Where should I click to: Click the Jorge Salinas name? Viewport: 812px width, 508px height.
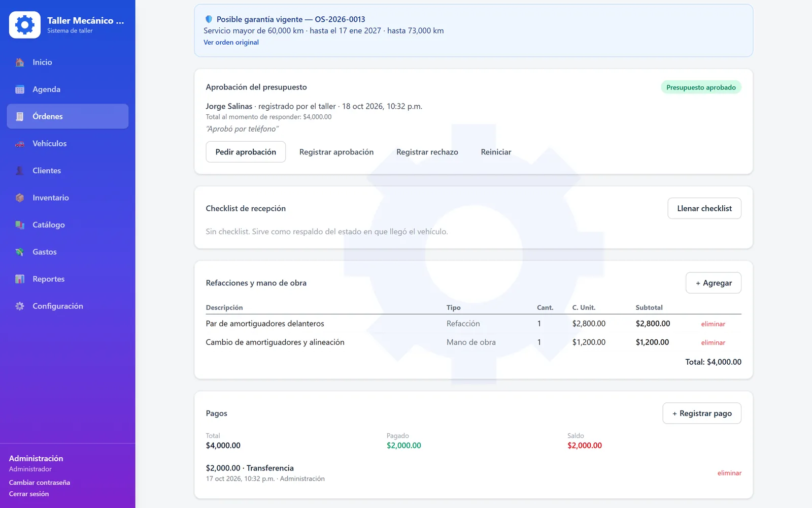(x=229, y=106)
